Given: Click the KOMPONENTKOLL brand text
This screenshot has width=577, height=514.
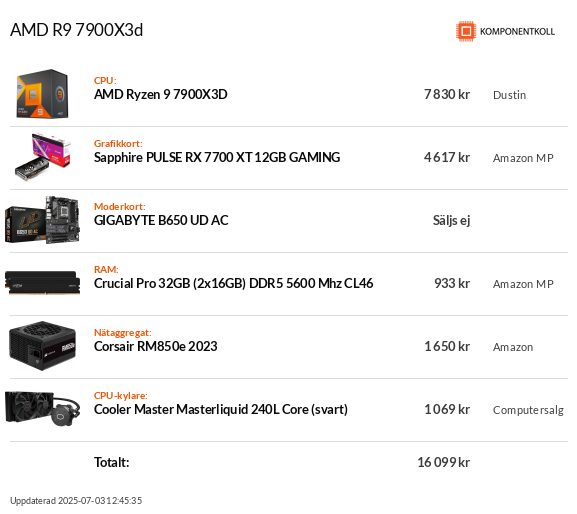Looking at the screenshot, I should coord(517,32).
